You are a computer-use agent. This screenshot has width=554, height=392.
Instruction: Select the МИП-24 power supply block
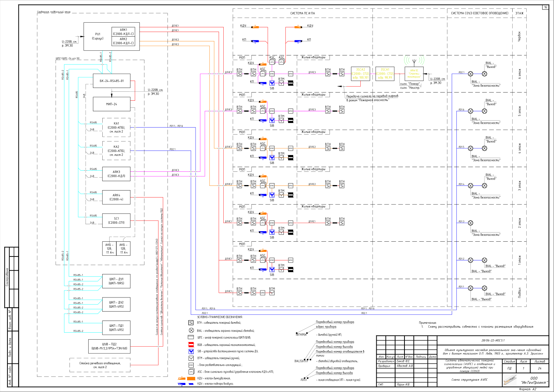point(112,104)
